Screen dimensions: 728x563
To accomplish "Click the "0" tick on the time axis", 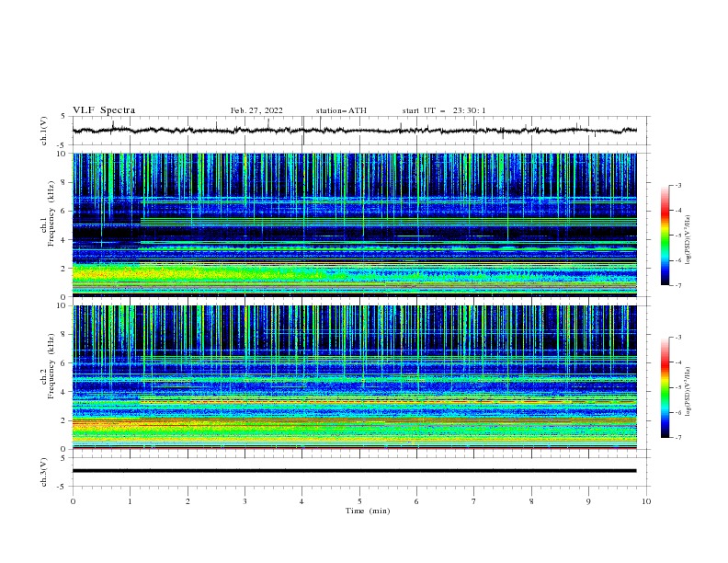I will coord(73,501).
